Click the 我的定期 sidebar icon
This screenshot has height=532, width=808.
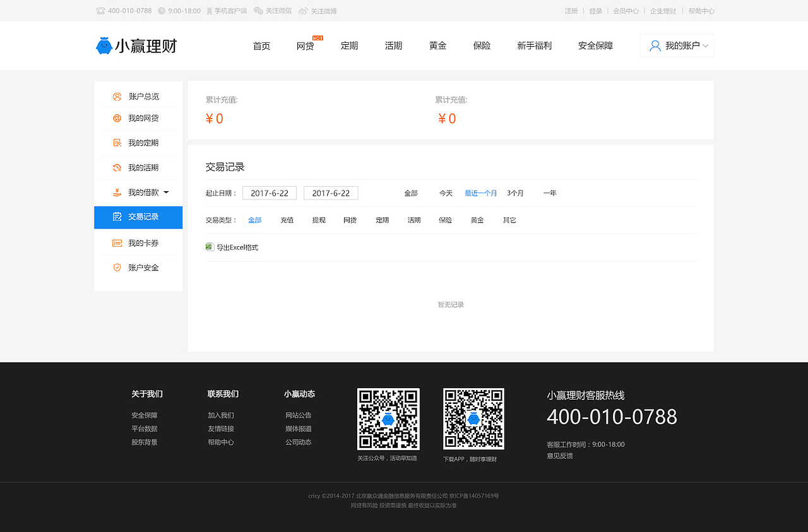click(116, 142)
